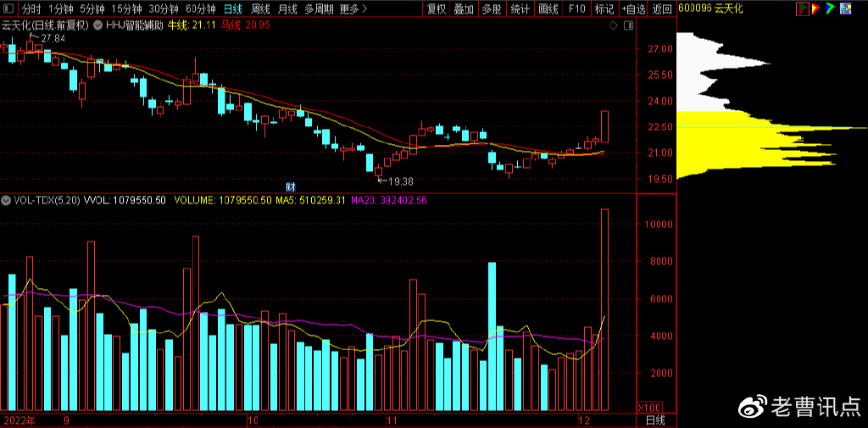The width and height of the screenshot is (868, 428).
Task: Open the 日线 period selector at bottom-right
Action: click(655, 420)
